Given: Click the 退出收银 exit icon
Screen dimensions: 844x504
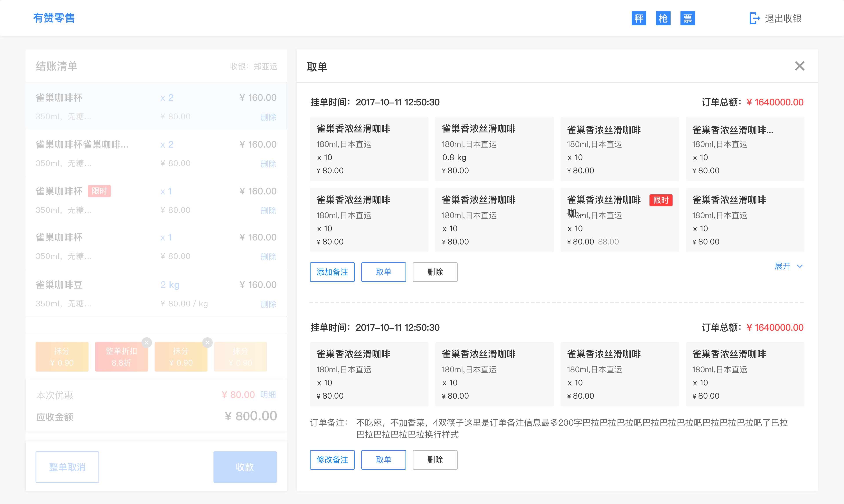Looking at the screenshot, I should 754,18.
